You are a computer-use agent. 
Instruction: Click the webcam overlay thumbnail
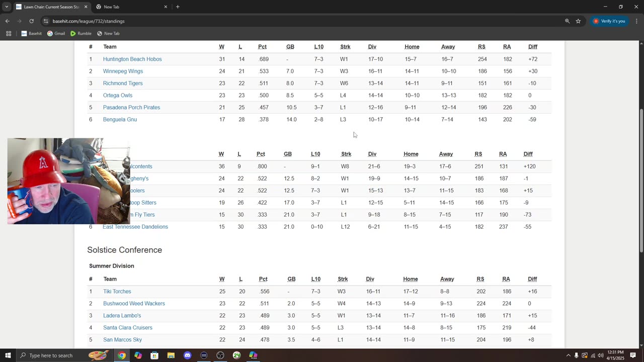click(68, 181)
